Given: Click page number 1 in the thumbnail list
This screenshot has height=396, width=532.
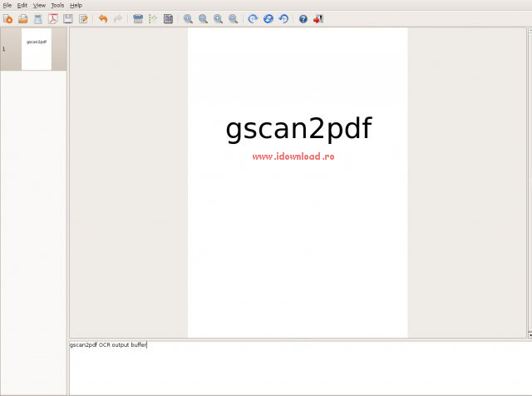Looking at the screenshot, I should pos(3,49).
